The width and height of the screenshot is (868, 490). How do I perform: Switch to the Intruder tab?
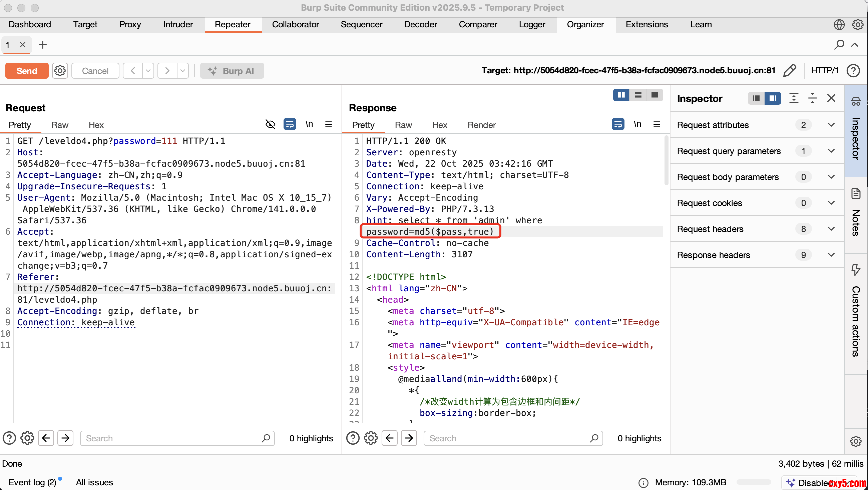point(178,25)
